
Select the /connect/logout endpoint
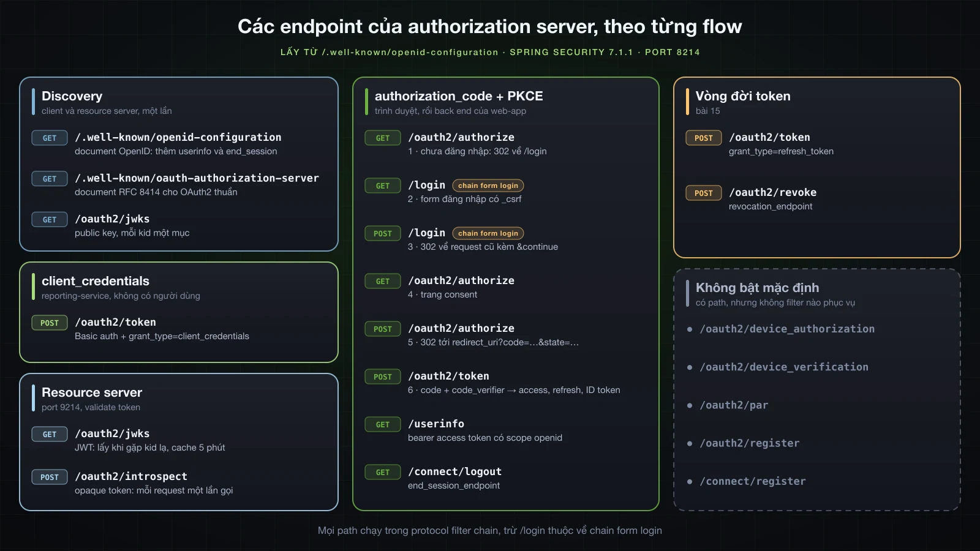pyautogui.click(x=455, y=471)
